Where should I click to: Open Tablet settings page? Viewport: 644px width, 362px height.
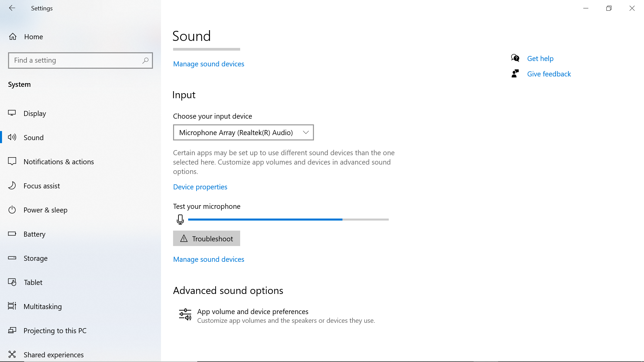click(x=80, y=282)
